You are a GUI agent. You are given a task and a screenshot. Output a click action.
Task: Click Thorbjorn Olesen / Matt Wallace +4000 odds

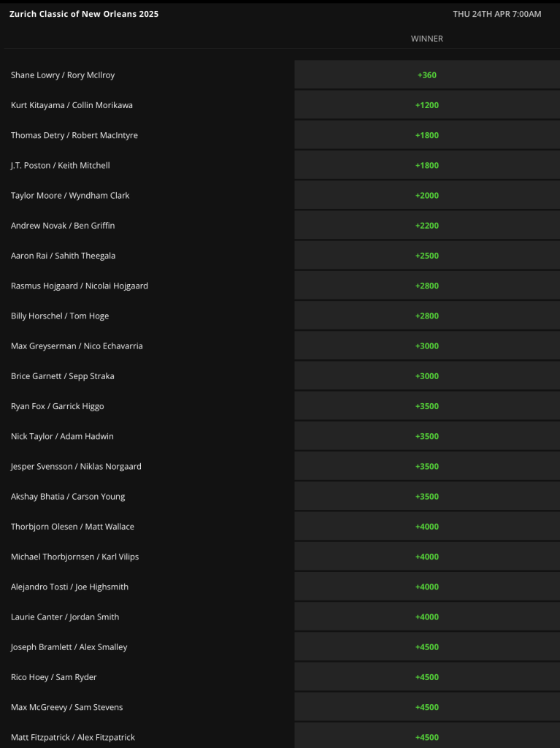tap(427, 526)
